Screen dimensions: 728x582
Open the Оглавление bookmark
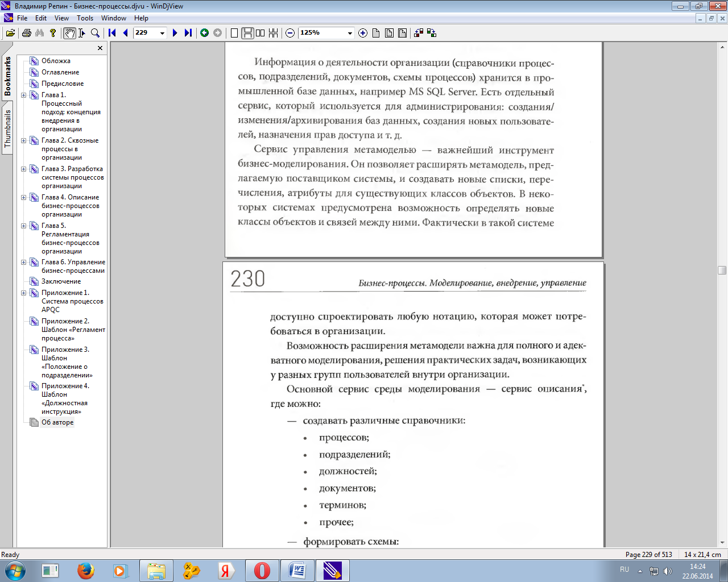pyautogui.click(x=60, y=72)
